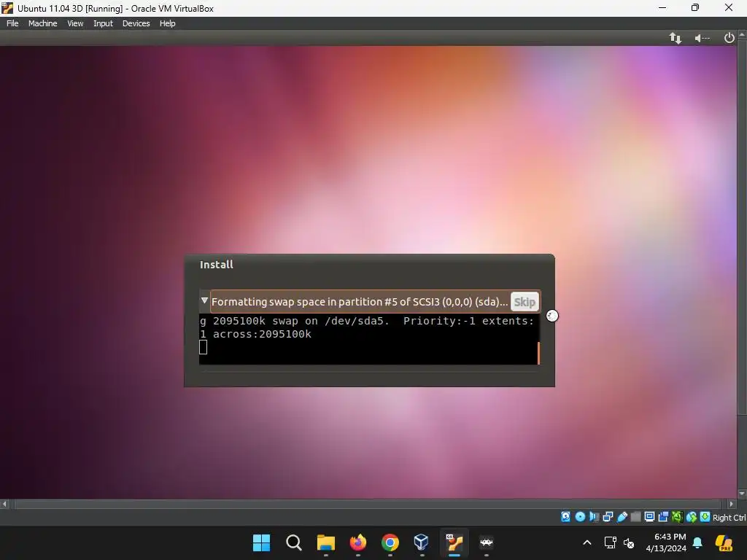Viewport: 747px width, 560px height.
Task: Open the Devices menu
Action: 136,23
